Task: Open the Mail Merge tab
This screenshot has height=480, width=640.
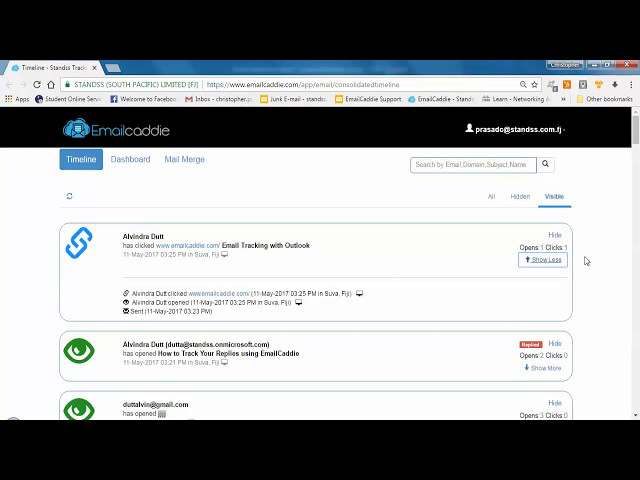Action: coord(184,159)
